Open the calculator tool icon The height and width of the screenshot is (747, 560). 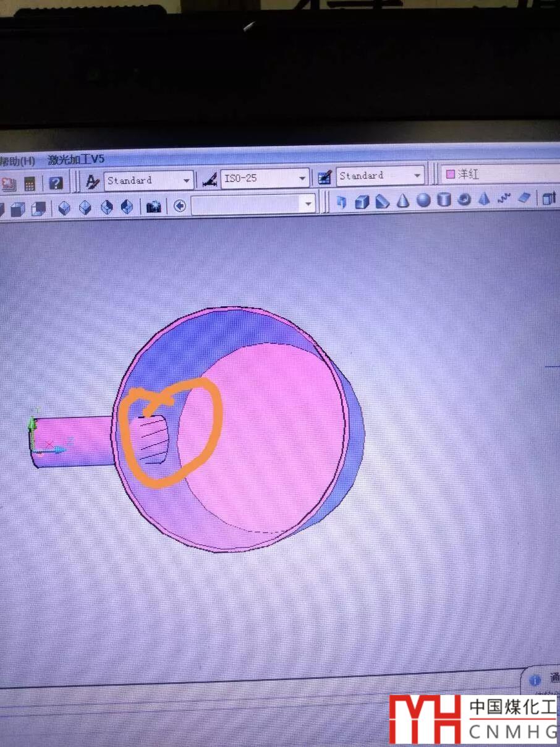coord(29,184)
